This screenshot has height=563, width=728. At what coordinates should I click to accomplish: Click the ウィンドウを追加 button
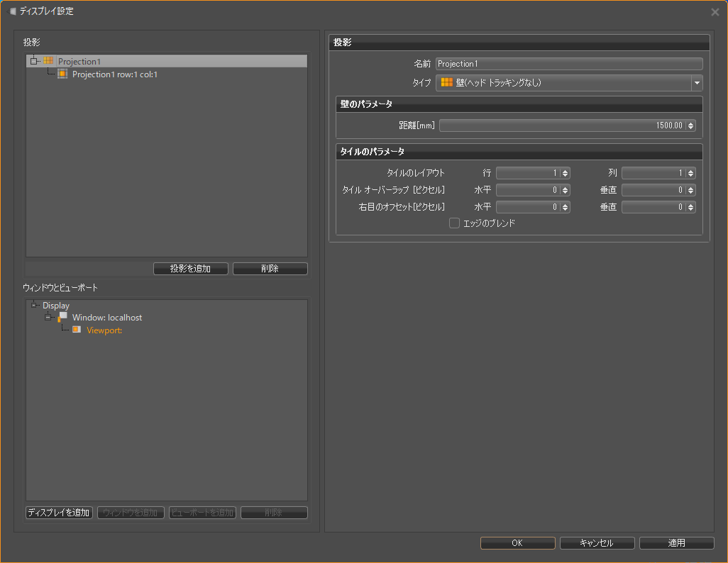[131, 513]
